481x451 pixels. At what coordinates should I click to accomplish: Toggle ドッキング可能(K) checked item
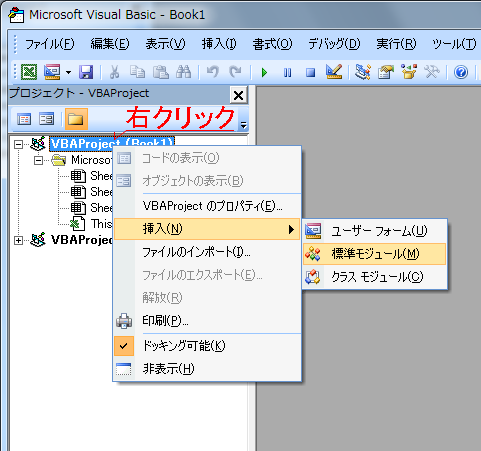pos(207,346)
